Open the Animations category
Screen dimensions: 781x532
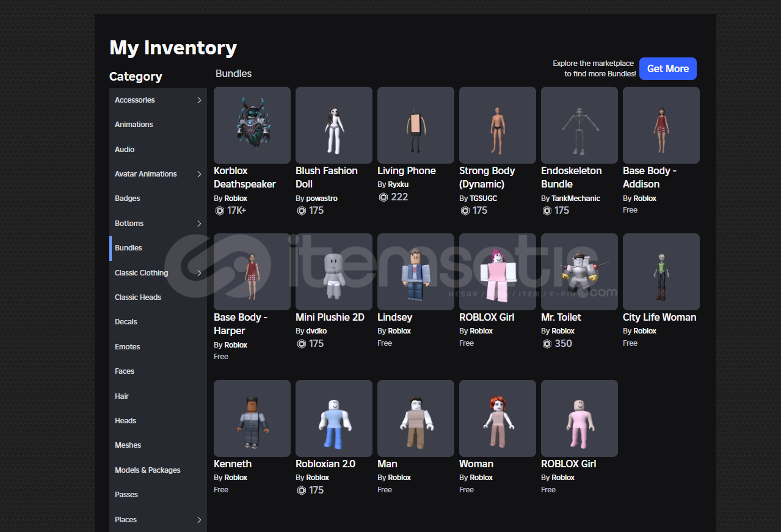158,125
